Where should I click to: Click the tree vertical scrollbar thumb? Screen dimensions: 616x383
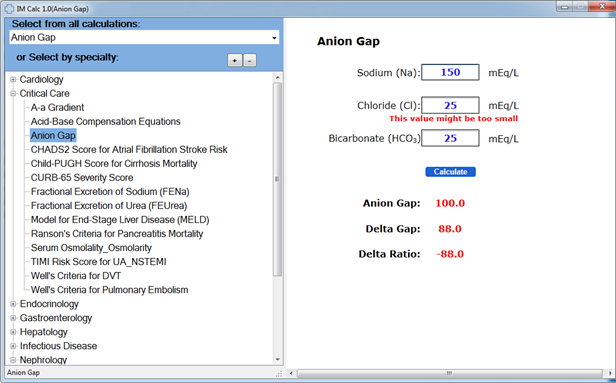(x=278, y=179)
